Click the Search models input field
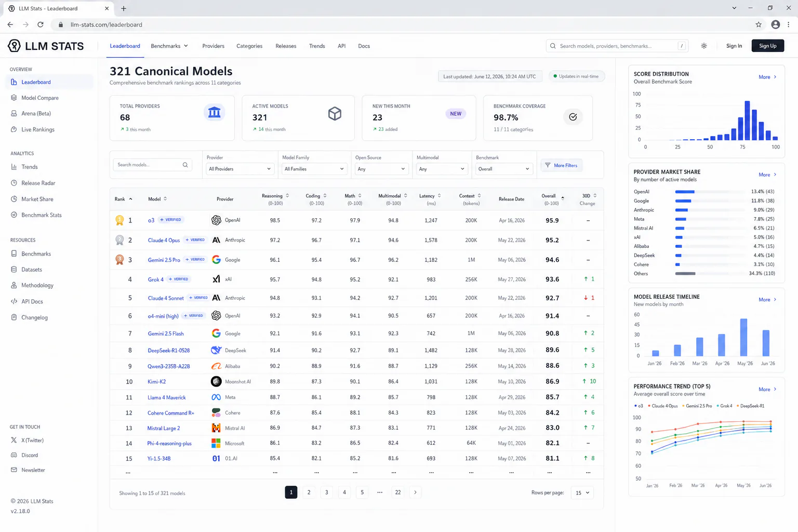The width and height of the screenshot is (798, 532). tap(152, 165)
